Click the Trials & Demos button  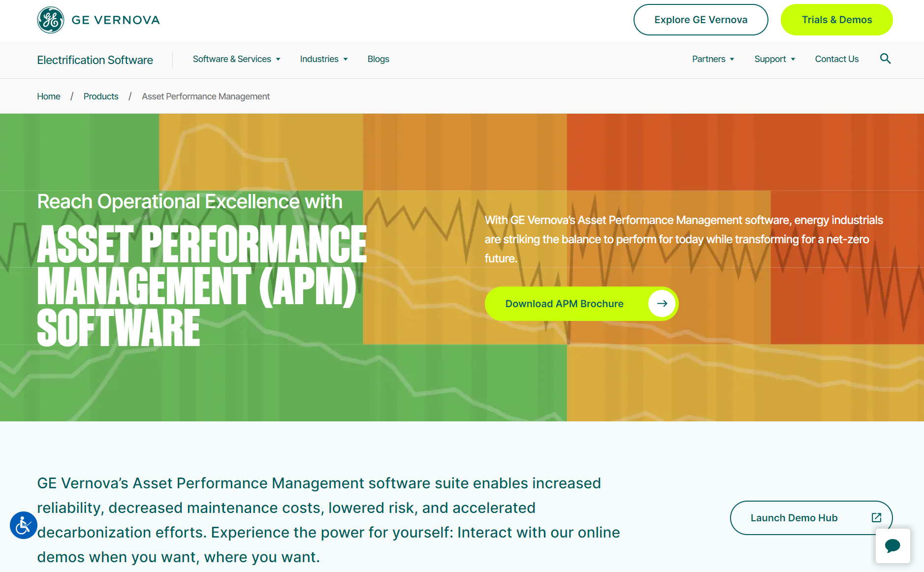836,20
